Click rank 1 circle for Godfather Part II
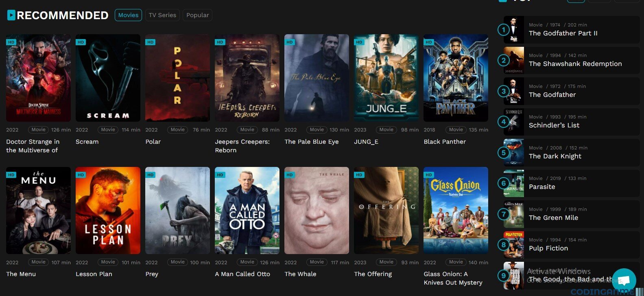This screenshot has width=644, height=296. (504, 30)
